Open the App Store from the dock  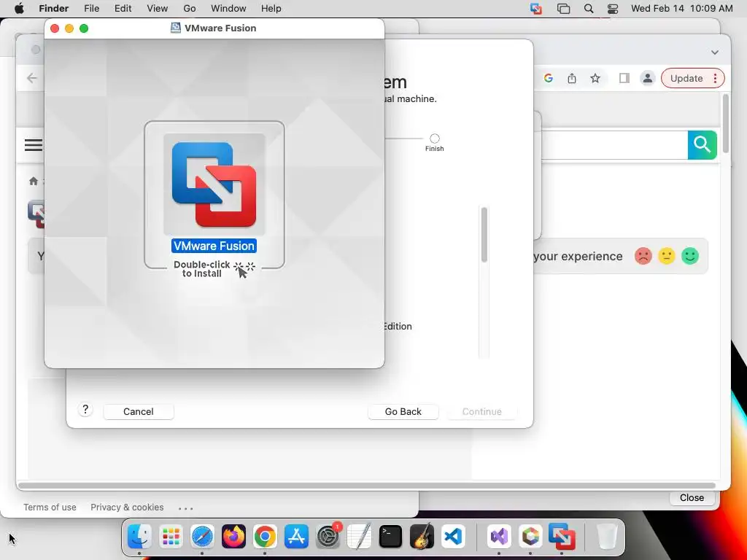[296, 537]
